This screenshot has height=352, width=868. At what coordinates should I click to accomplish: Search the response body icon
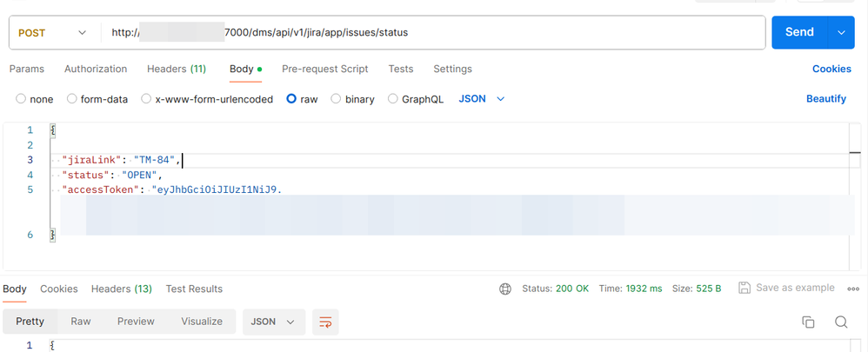[x=841, y=322]
